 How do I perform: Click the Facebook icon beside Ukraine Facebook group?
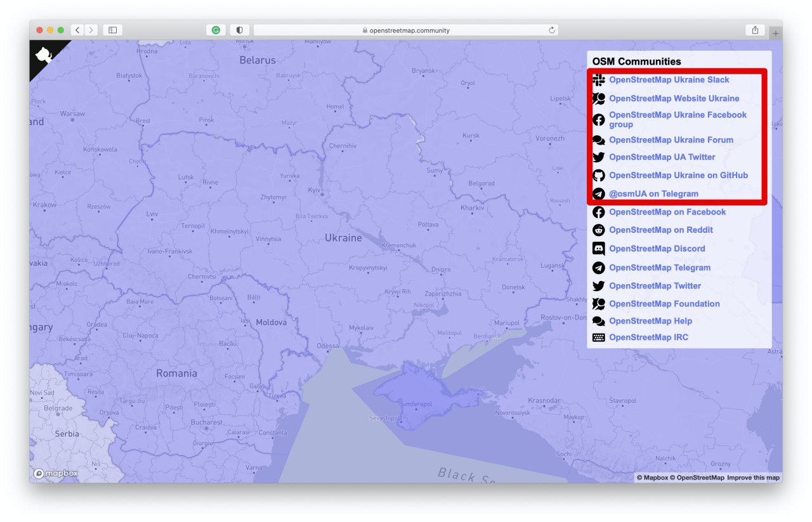[598, 120]
